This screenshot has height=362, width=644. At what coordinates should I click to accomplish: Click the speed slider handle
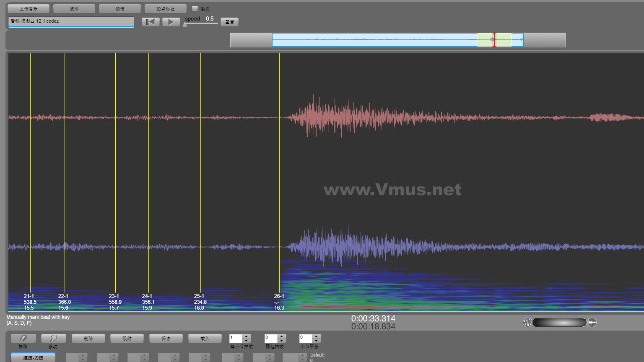pos(185,25)
